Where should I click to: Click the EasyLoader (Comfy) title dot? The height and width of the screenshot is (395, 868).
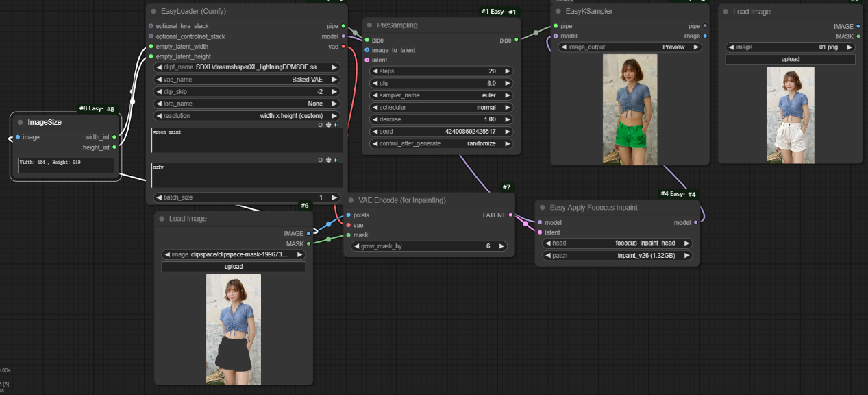pos(153,12)
